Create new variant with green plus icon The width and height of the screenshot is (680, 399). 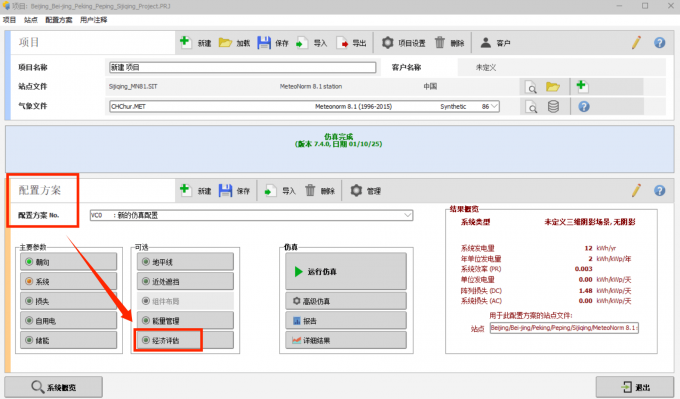186,190
